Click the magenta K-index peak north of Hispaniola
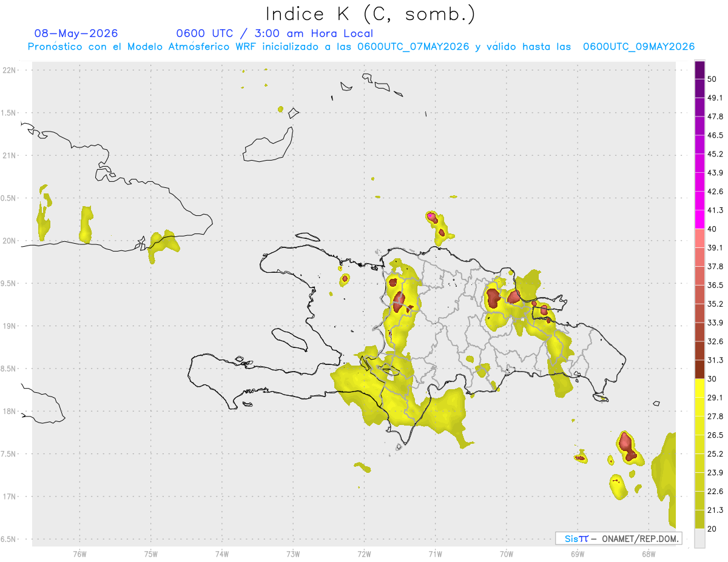This screenshot has height=562, width=728. (431, 216)
